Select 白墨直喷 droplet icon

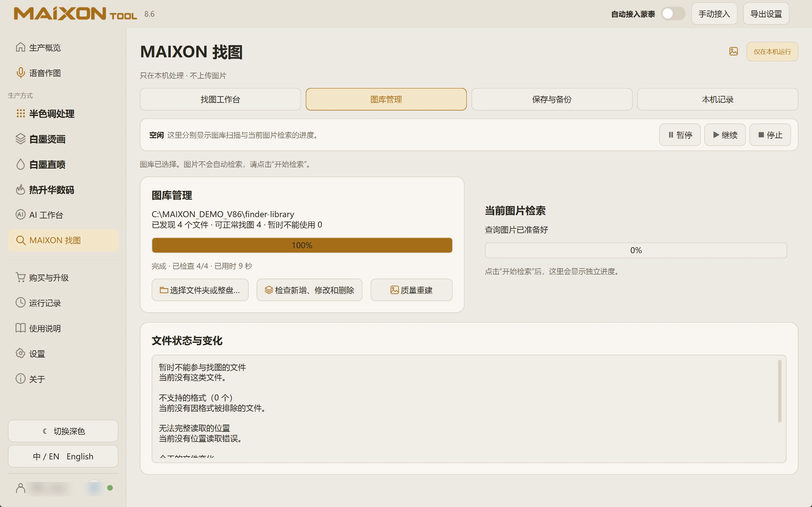pyautogui.click(x=20, y=164)
